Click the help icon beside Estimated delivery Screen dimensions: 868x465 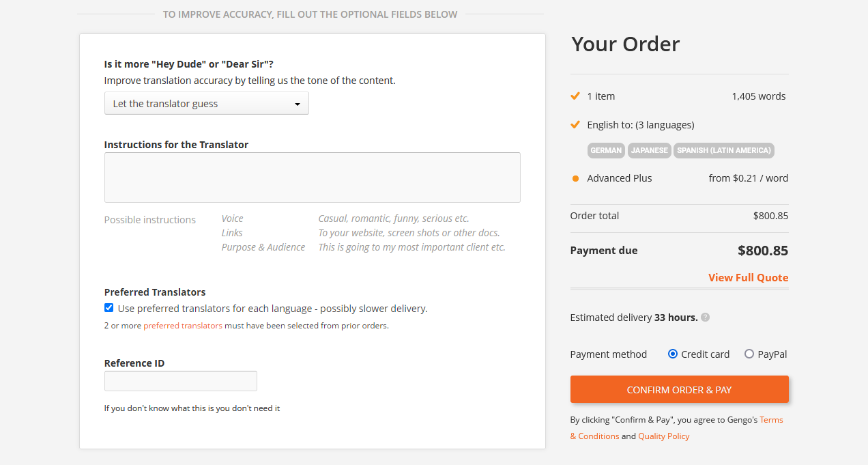click(x=705, y=318)
